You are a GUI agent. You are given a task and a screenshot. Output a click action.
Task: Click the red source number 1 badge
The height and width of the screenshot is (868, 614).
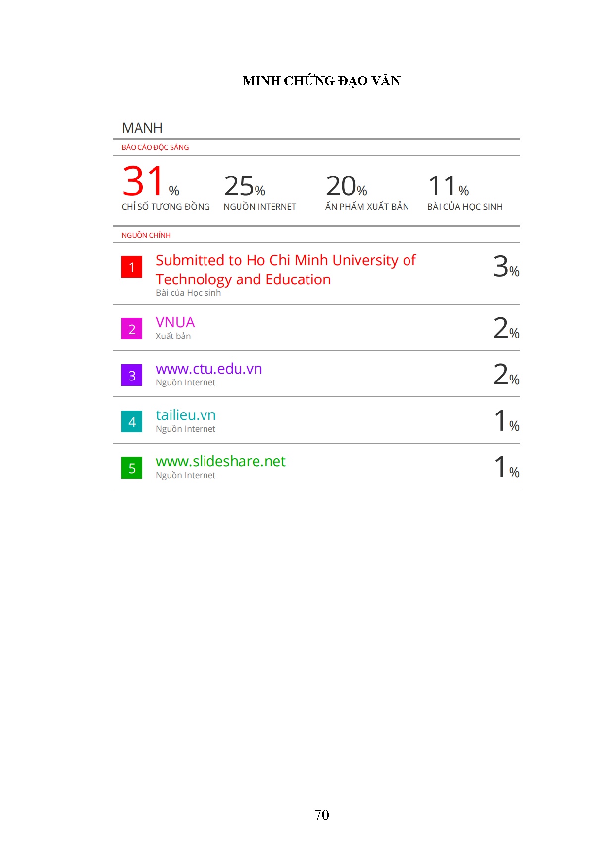(x=132, y=267)
